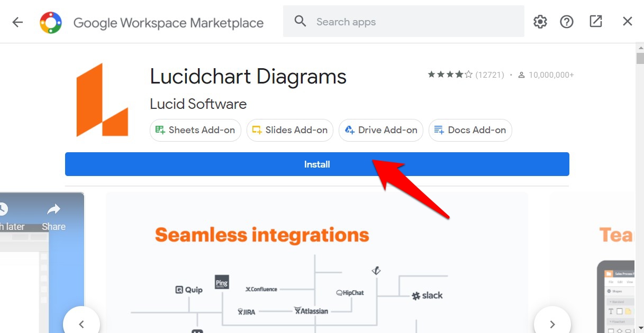644x333 pixels.
Task: Install Lucidchart Diagrams
Action: [317, 164]
